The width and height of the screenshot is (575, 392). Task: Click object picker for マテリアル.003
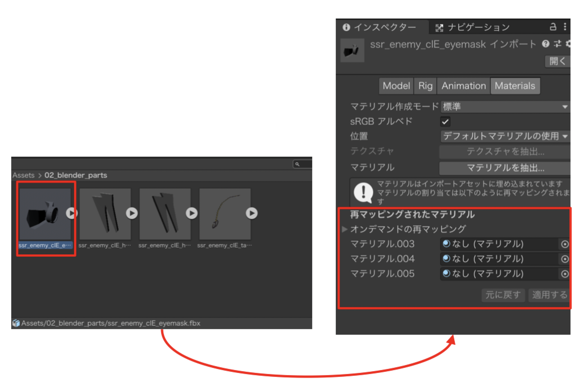pyautogui.click(x=565, y=244)
